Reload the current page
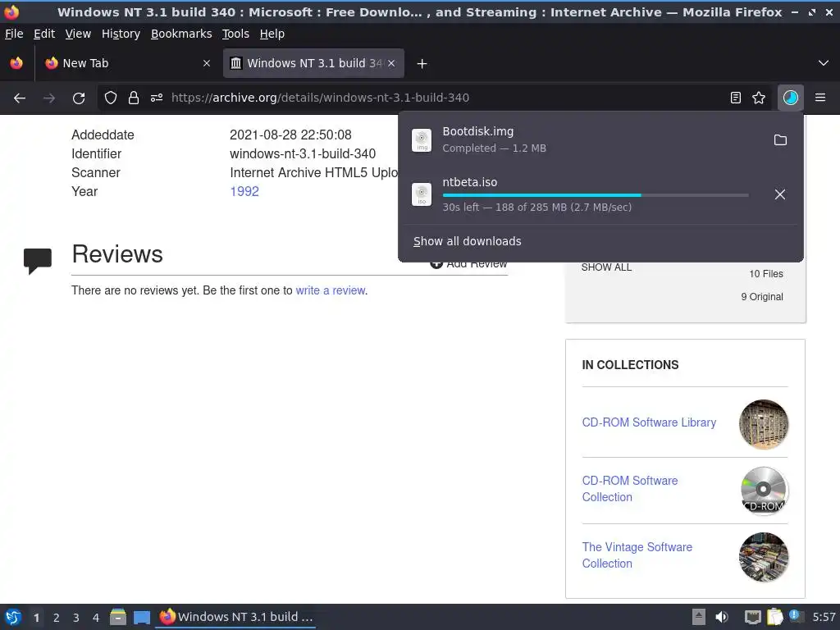Image resolution: width=840 pixels, height=630 pixels. [x=79, y=98]
